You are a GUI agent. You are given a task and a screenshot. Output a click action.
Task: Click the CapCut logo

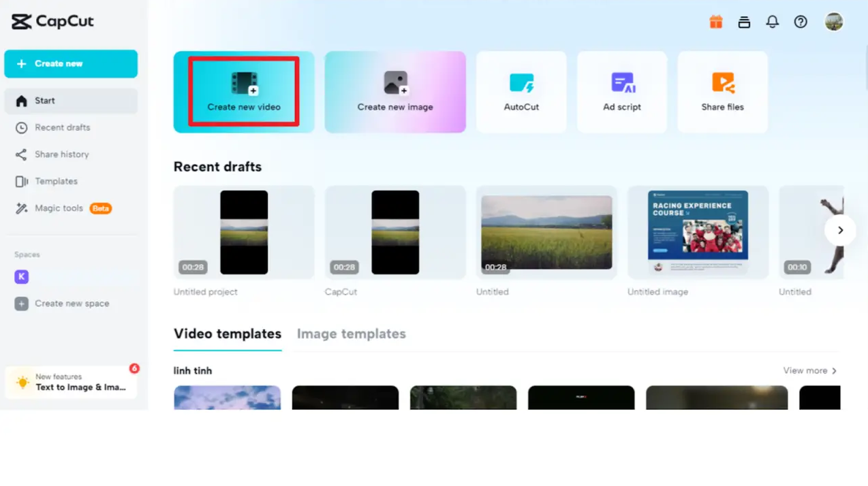[52, 21]
